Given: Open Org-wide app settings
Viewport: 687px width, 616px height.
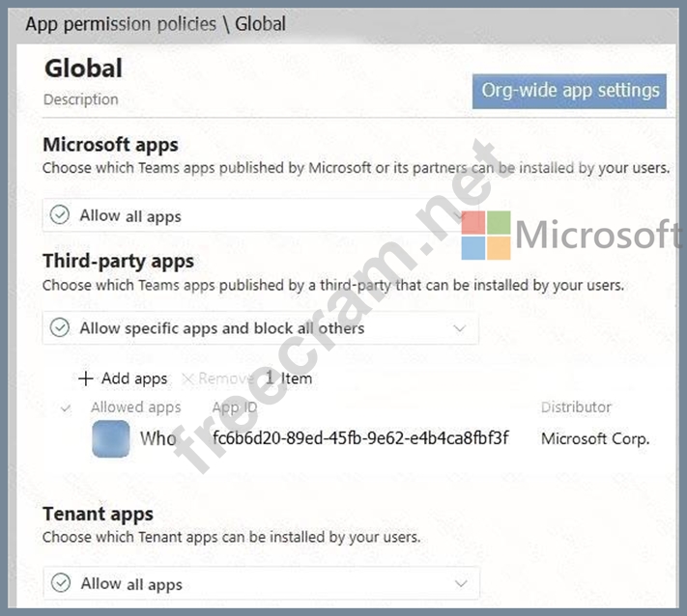Looking at the screenshot, I should pyautogui.click(x=570, y=91).
